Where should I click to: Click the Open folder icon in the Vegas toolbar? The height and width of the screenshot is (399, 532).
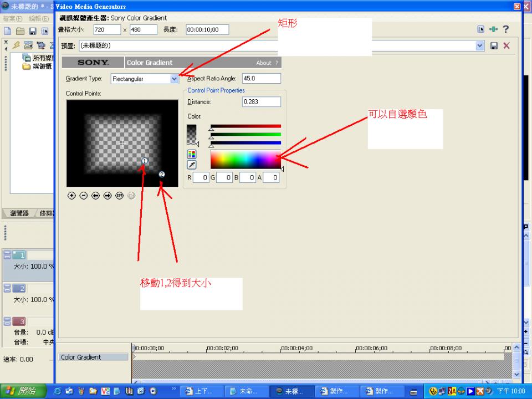20,31
